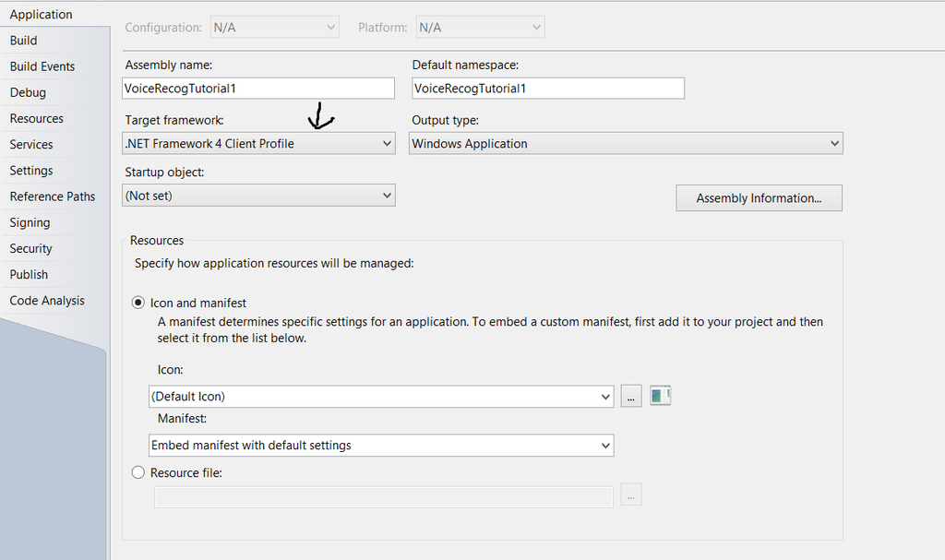Switch to the Settings tab
The height and width of the screenshot is (560, 945).
point(31,171)
